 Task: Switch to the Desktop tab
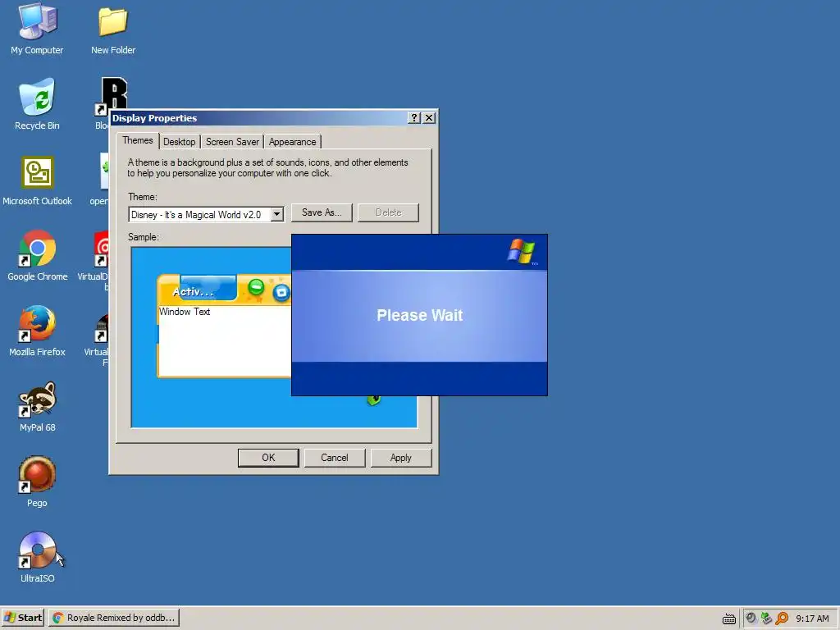[180, 142]
